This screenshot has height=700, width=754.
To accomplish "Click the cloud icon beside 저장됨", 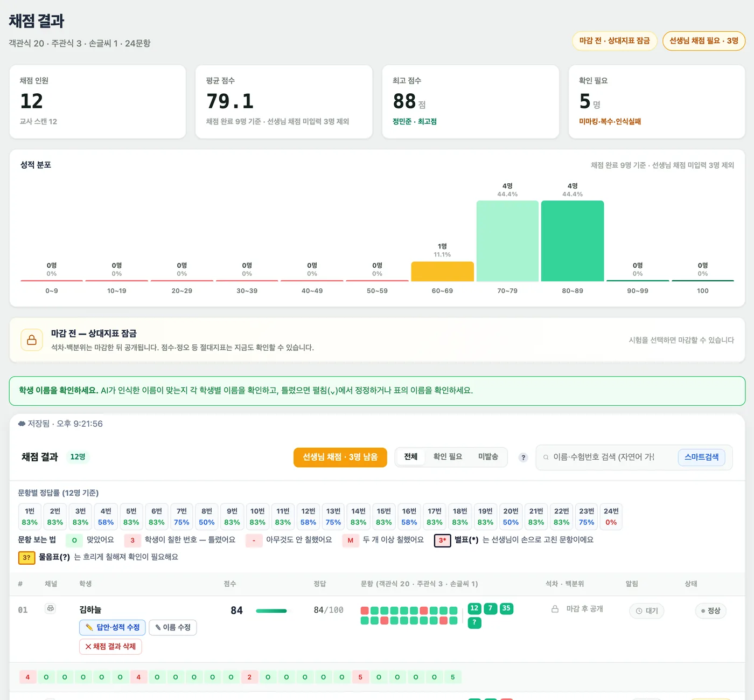I will (22, 424).
